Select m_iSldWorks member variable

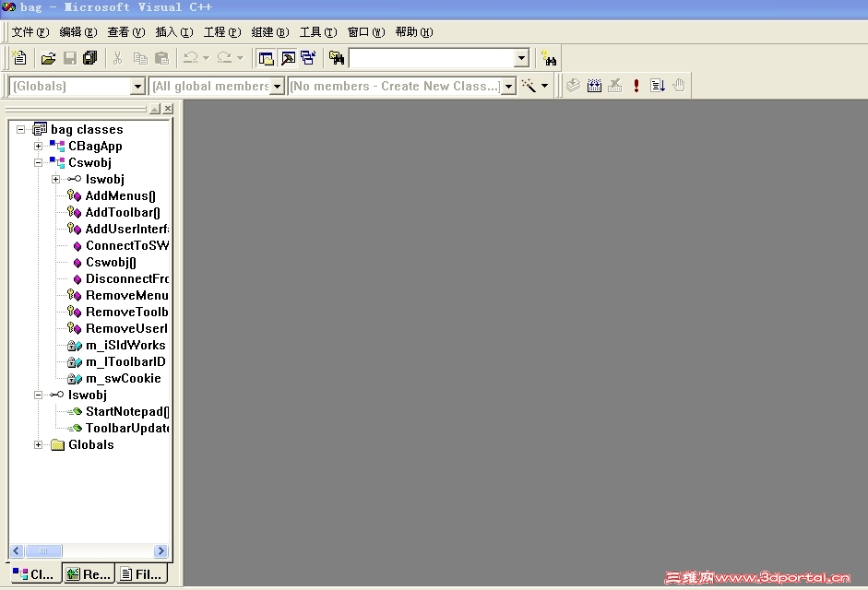click(125, 346)
